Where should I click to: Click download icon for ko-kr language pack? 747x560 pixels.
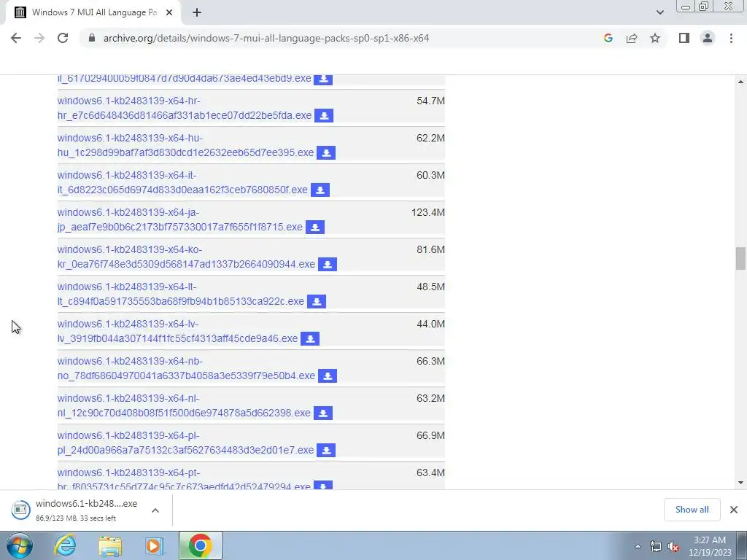click(328, 264)
